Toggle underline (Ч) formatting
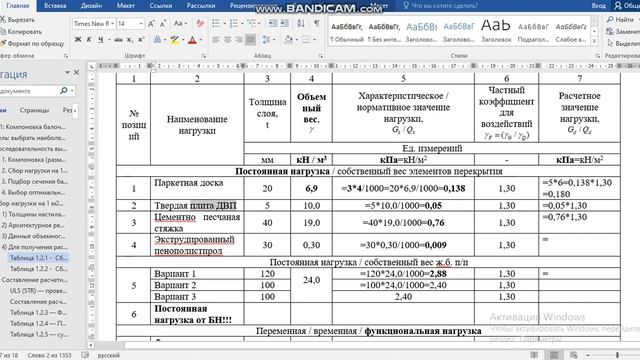The image size is (640, 360). [100, 40]
